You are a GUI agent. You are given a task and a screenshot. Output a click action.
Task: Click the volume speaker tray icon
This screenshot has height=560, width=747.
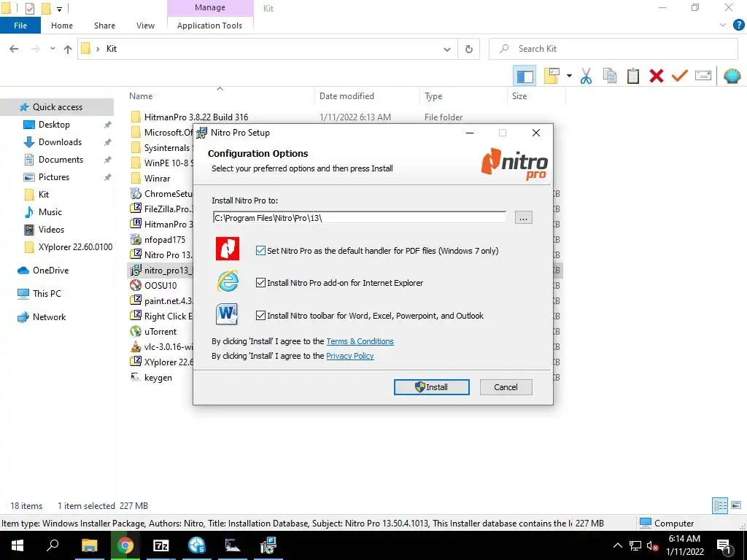[x=653, y=545]
